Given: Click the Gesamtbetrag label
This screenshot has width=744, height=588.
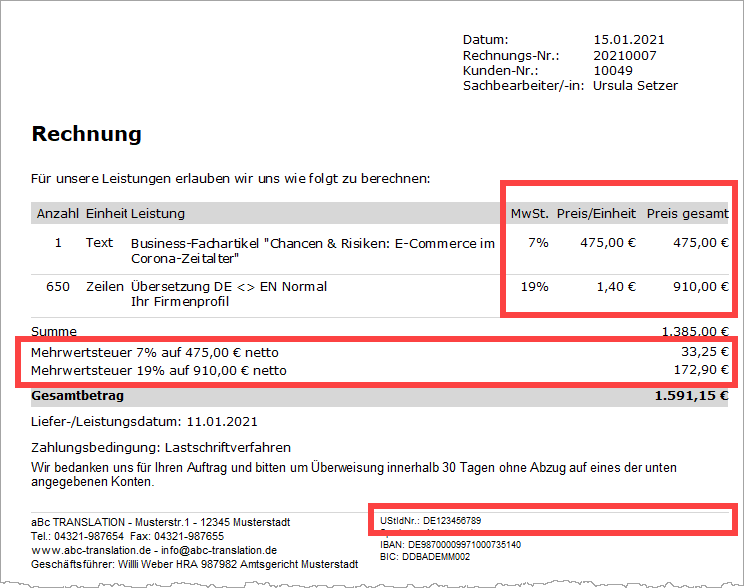Looking at the screenshot, I should click(x=77, y=396).
